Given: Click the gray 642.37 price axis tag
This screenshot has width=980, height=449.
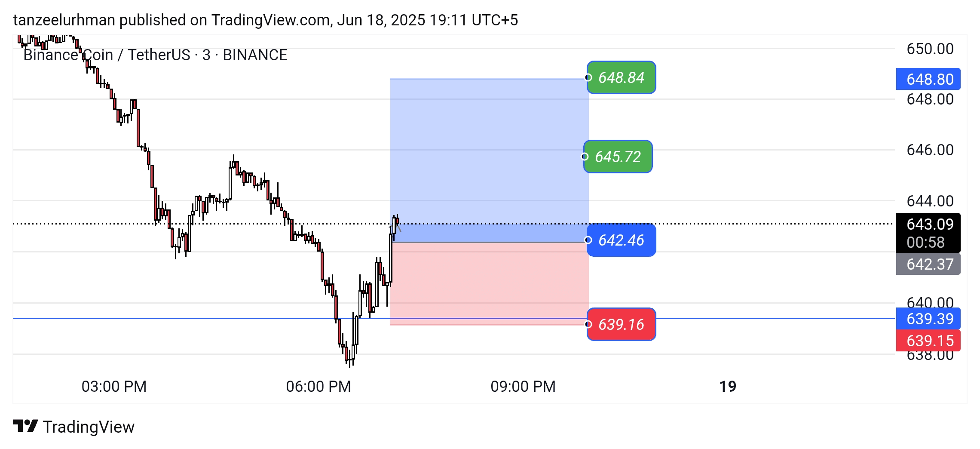Looking at the screenshot, I should tap(928, 264).
